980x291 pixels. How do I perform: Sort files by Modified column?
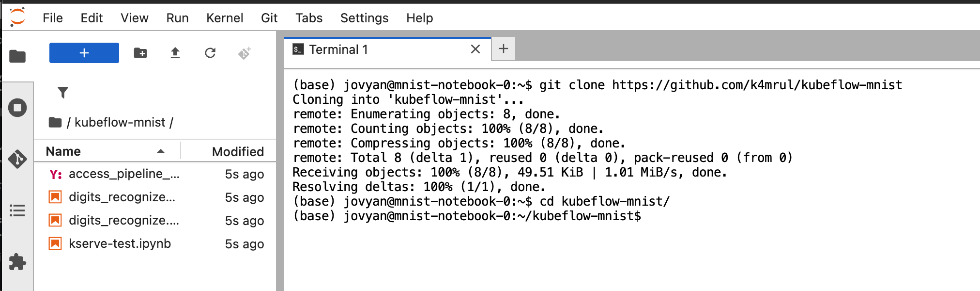click(238, 151)
